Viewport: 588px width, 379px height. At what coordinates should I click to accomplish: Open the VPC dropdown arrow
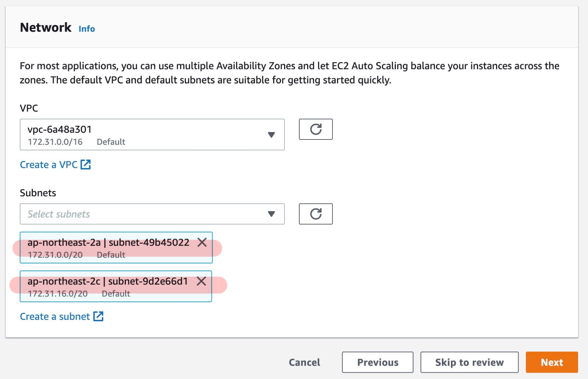click(x=271, y=135)
